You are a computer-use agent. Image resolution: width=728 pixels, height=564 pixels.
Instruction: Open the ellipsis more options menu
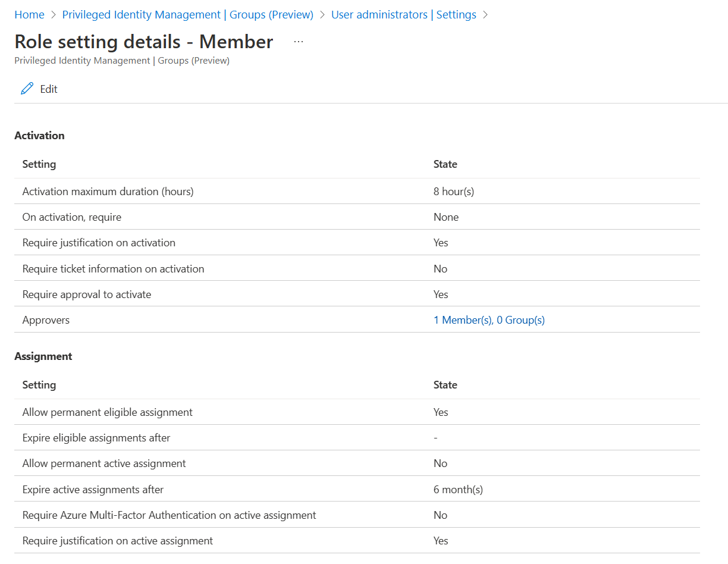click(x=299, y=42)
